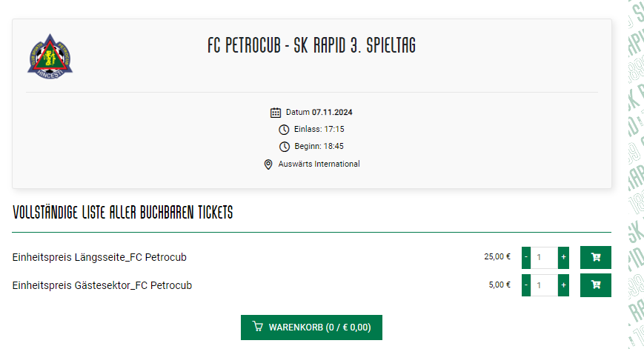Click the Auswärts International location text
Viewport: 644px width, 349px height.
tap(319, 164)
